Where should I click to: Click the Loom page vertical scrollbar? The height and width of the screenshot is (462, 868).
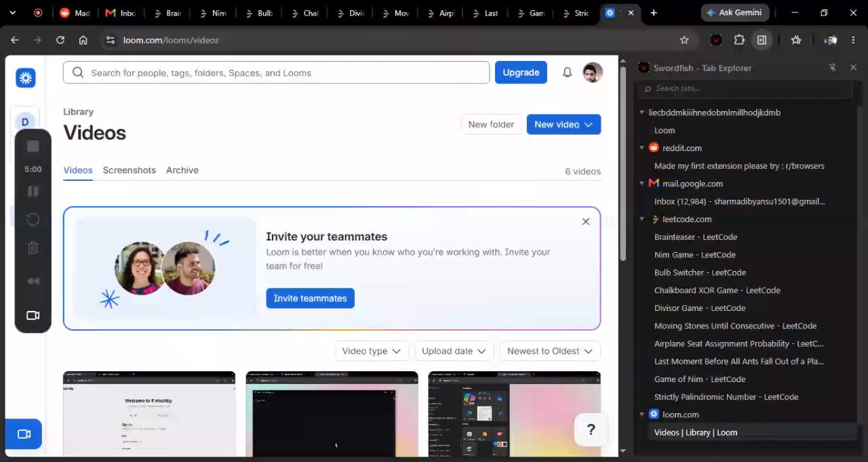[x=623, y=165]
